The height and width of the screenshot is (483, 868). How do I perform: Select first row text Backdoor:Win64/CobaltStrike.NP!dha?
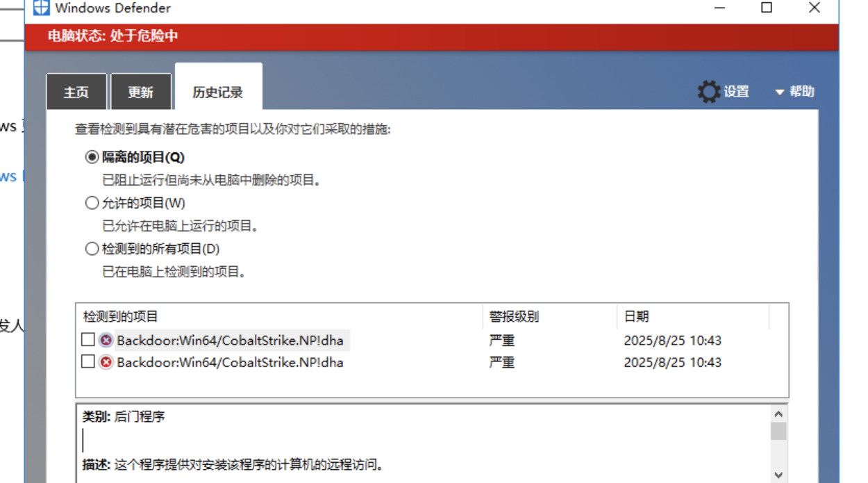pyautogui.click(x=230, y=341)
